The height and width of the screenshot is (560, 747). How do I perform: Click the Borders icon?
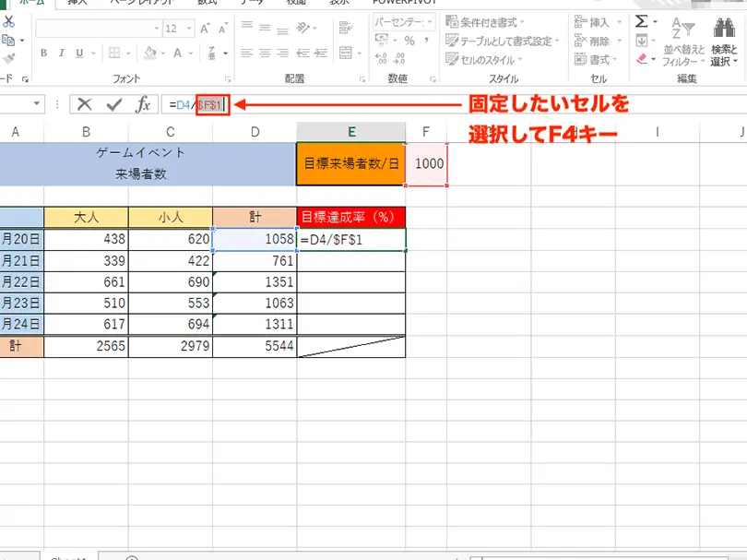[114, 53]
